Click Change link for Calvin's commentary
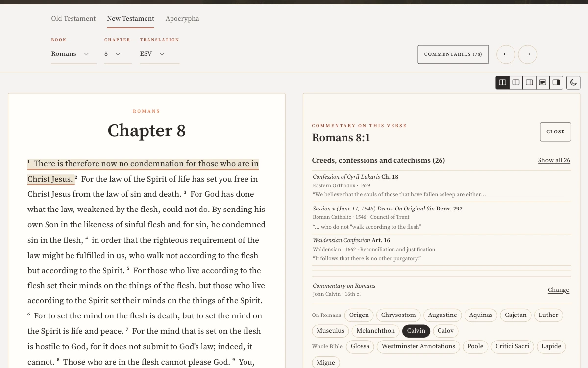 [559, 290]
